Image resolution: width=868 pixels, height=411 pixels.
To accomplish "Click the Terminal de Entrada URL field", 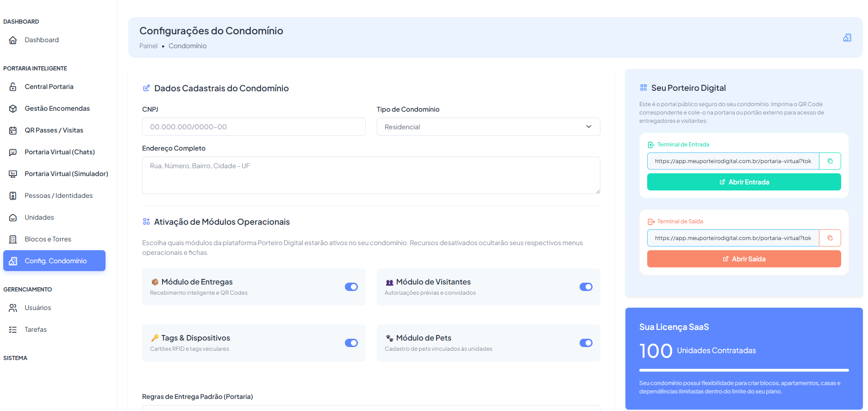I will coord(733,161).
